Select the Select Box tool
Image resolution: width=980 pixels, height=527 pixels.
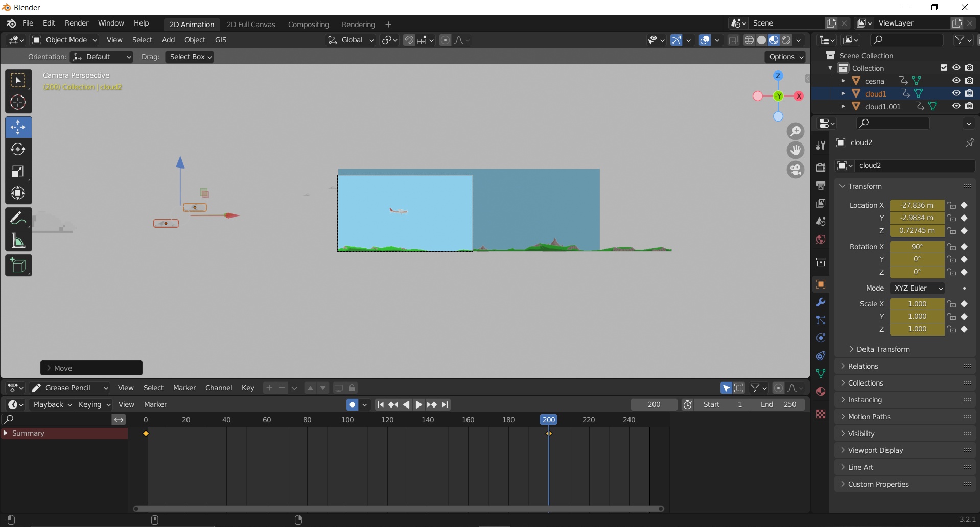click(x=18, y=81)
